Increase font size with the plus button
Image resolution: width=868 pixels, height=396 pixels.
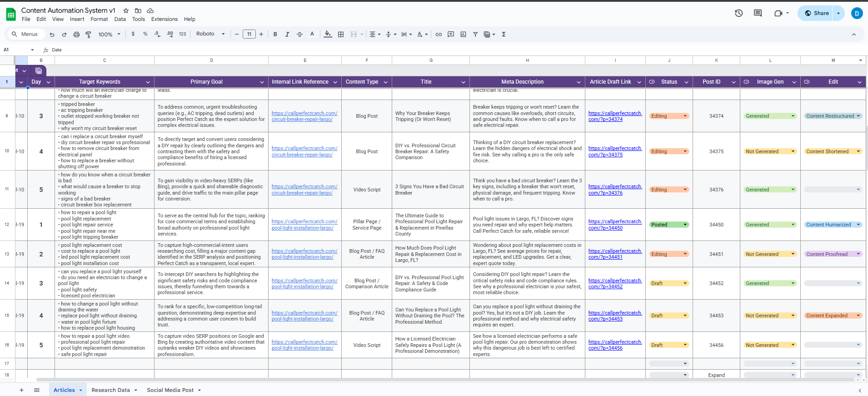[261, 34]
